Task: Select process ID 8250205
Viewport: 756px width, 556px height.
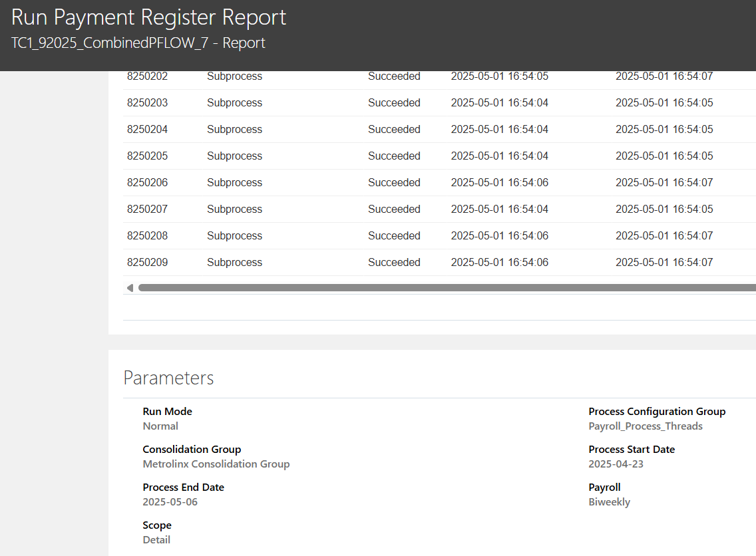Action: click(x=148, y=156)
